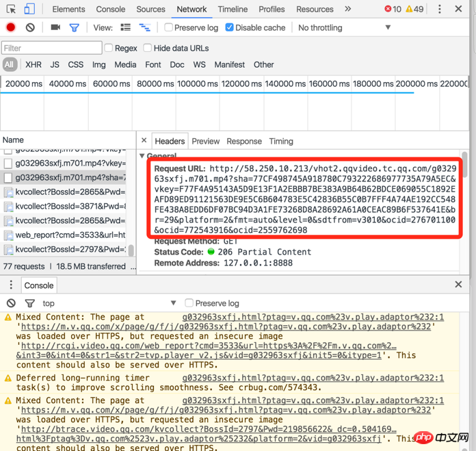
Task: Filter requests by WS
Action: [x=199, y=65]
